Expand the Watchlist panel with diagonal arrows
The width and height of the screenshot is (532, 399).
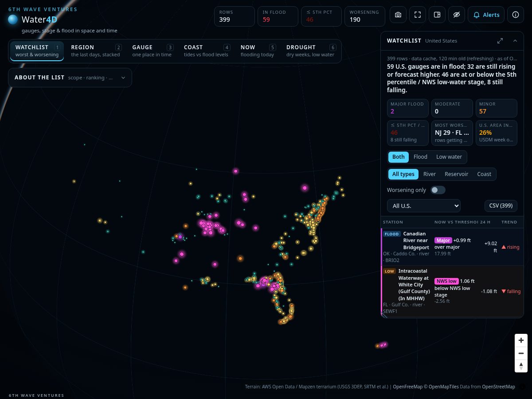(x=500, y=41)
